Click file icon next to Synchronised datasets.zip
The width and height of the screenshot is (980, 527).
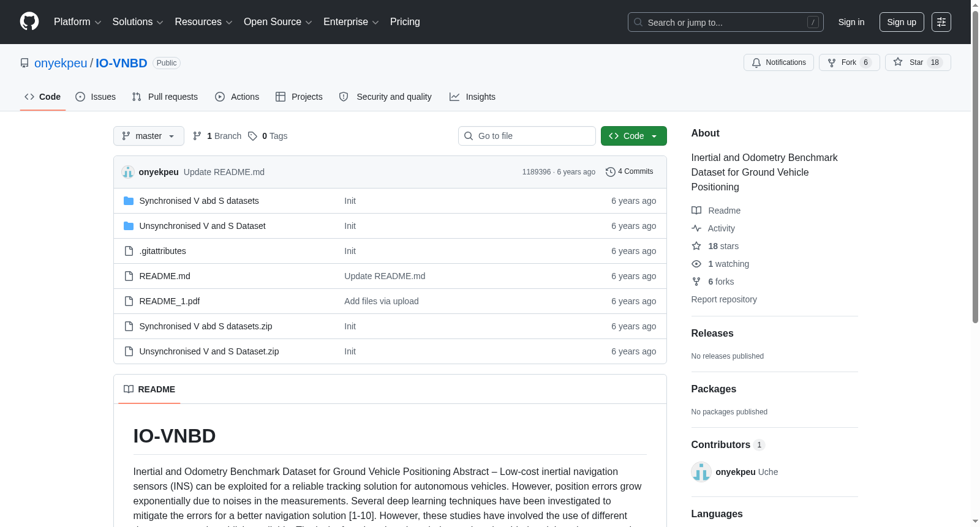point(129,326)
